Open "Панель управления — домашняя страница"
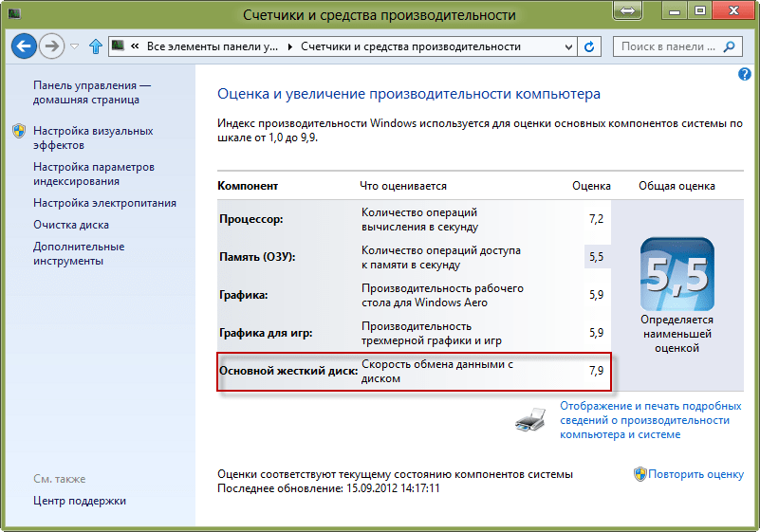 91,92
